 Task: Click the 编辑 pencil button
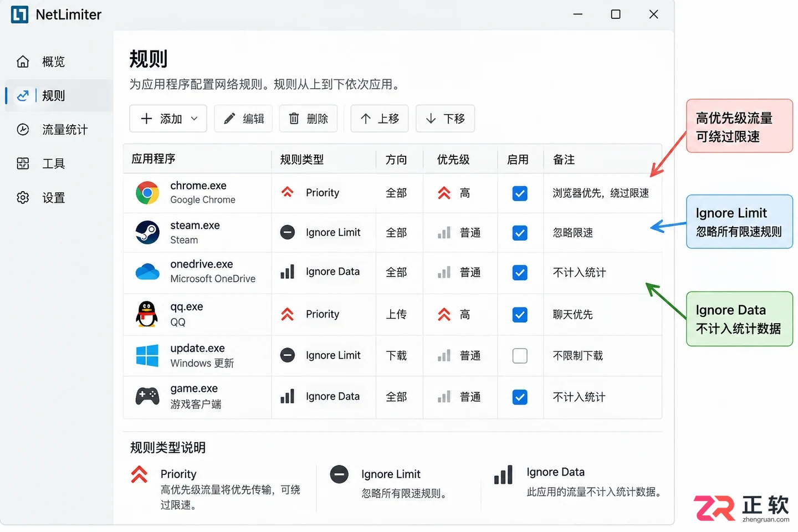click(x=243, y=119)
